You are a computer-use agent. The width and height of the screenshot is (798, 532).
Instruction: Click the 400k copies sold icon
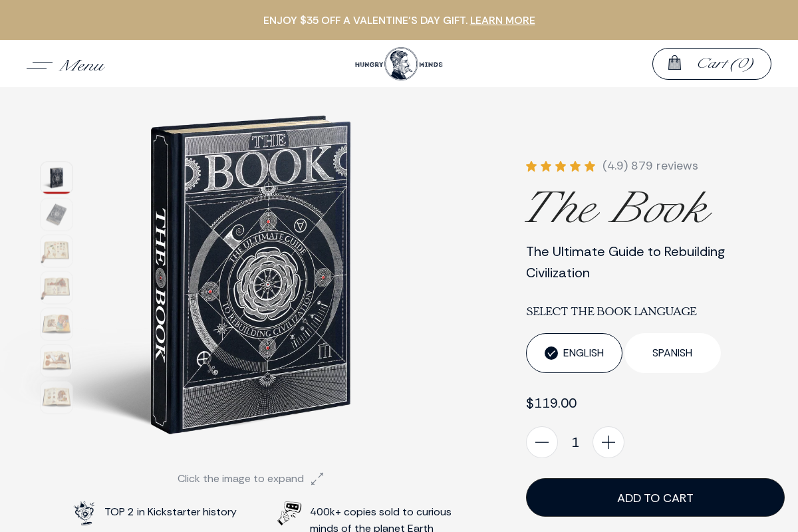pos(289,513)
